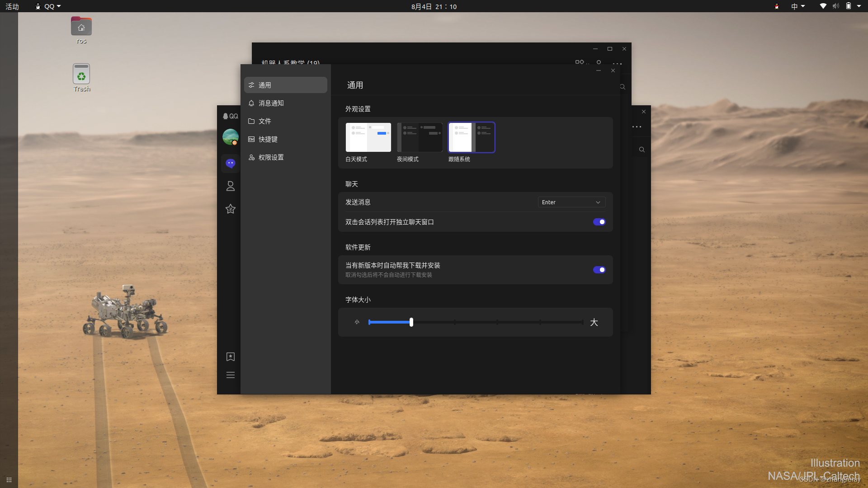Viewport: 868px width, 488px height.
Task: Open 权限设置 permission settings
Action: click(x=271, y=157)
